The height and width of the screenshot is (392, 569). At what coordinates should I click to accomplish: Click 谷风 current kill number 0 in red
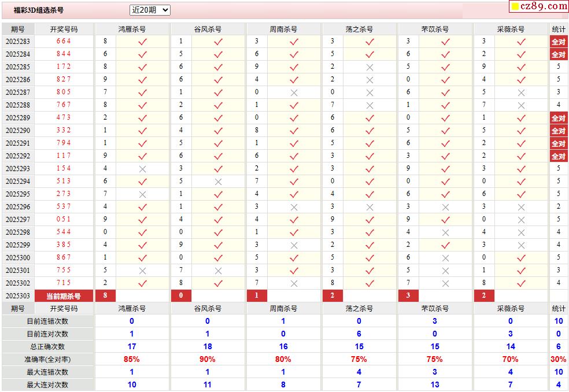point(181,296)
